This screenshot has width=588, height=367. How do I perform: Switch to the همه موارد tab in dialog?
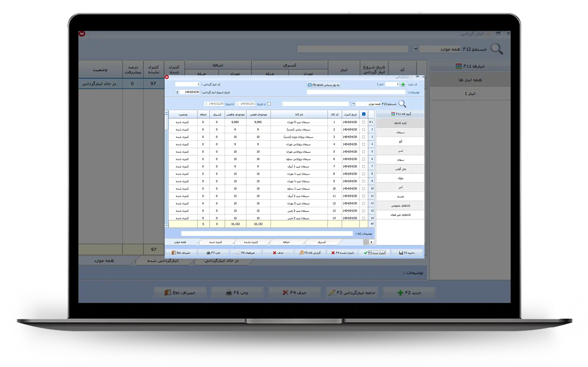pyautogui.click(x=180, y=242)
